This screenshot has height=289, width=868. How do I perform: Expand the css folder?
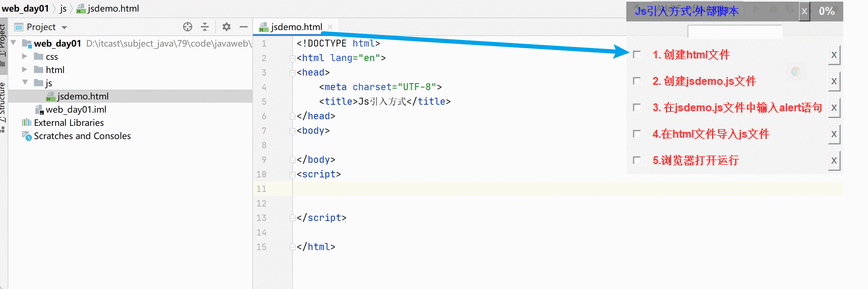pyautogui.click(x=25, y=56)
